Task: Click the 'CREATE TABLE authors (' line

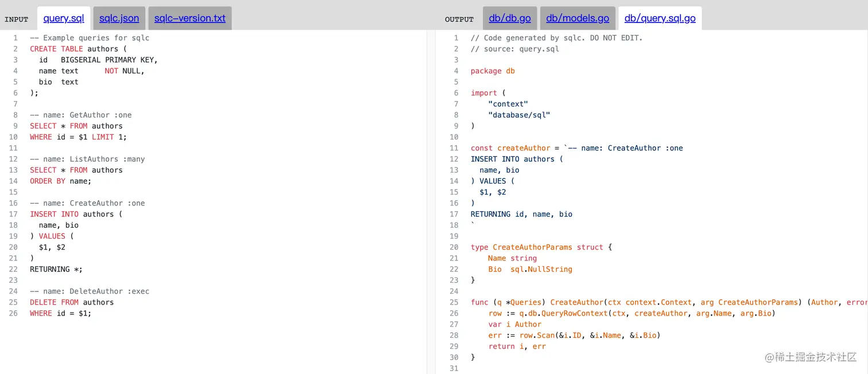Action: coord(78,49)
